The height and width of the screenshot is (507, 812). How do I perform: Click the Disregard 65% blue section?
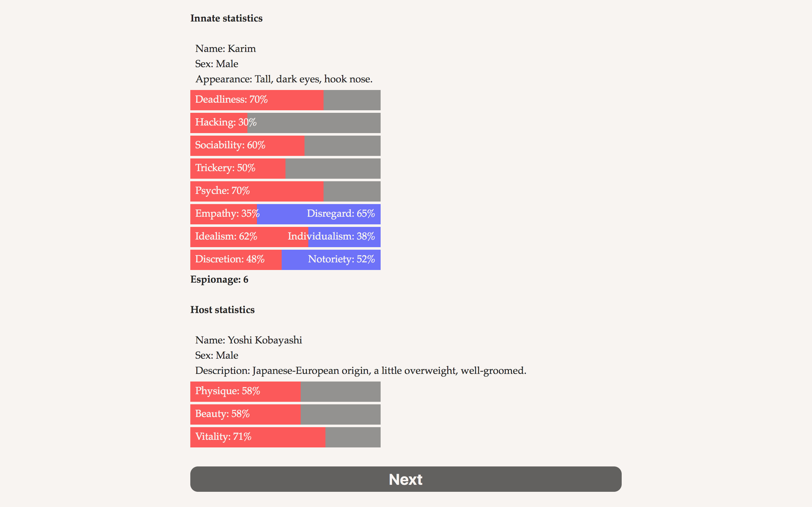pyautogui.click(x=340, y=214)
